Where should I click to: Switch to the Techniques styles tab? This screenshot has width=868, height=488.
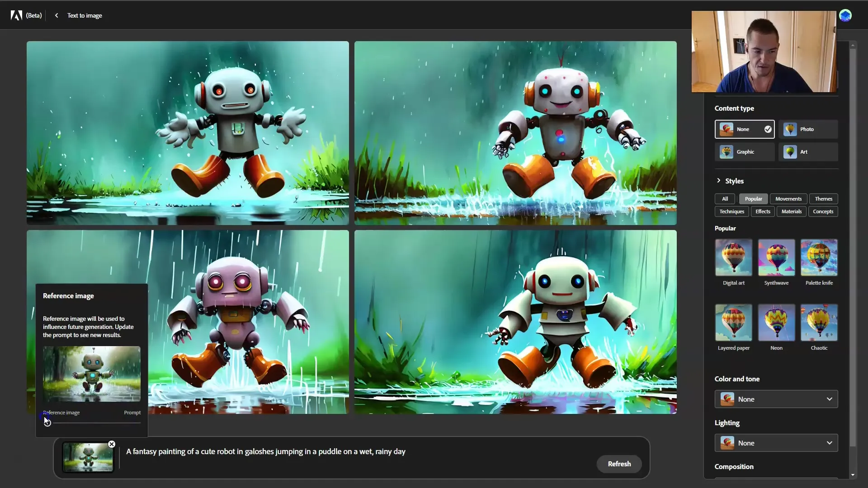click(731, 211)
